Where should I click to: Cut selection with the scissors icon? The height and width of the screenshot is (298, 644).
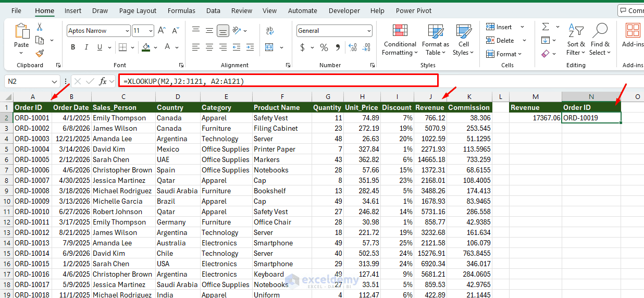click(x=40, y=27)
